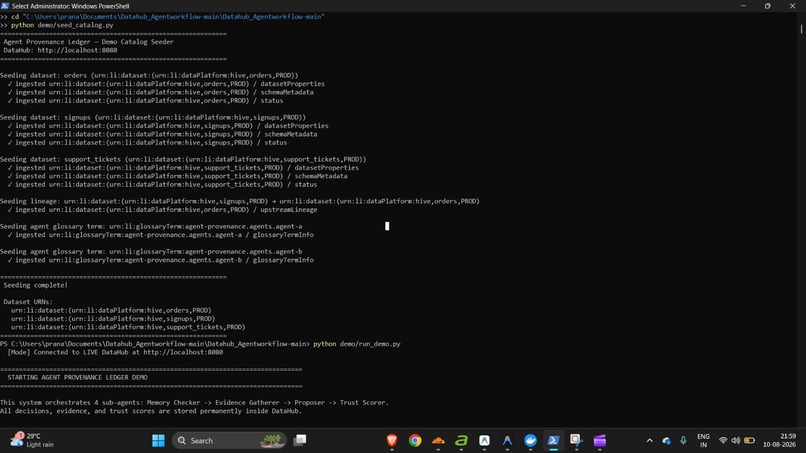
Task: Click orders 'datasetProperties' ingested line
Action: point(166,84)
